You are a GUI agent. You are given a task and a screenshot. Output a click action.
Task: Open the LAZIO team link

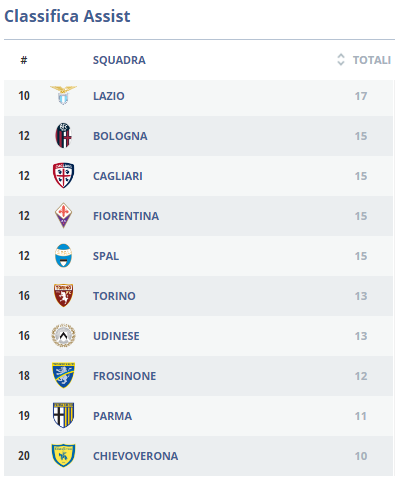109,96
